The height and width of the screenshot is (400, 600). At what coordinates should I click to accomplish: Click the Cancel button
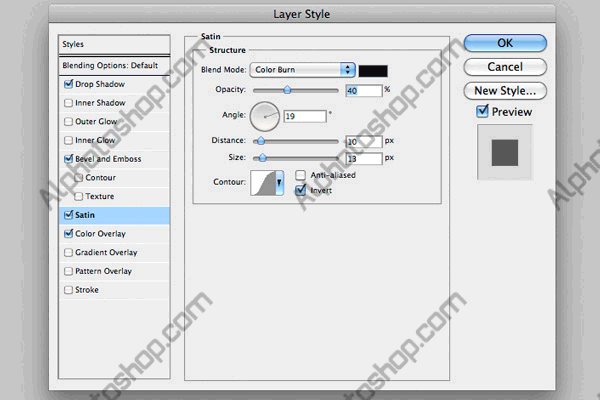coord(505,67)
